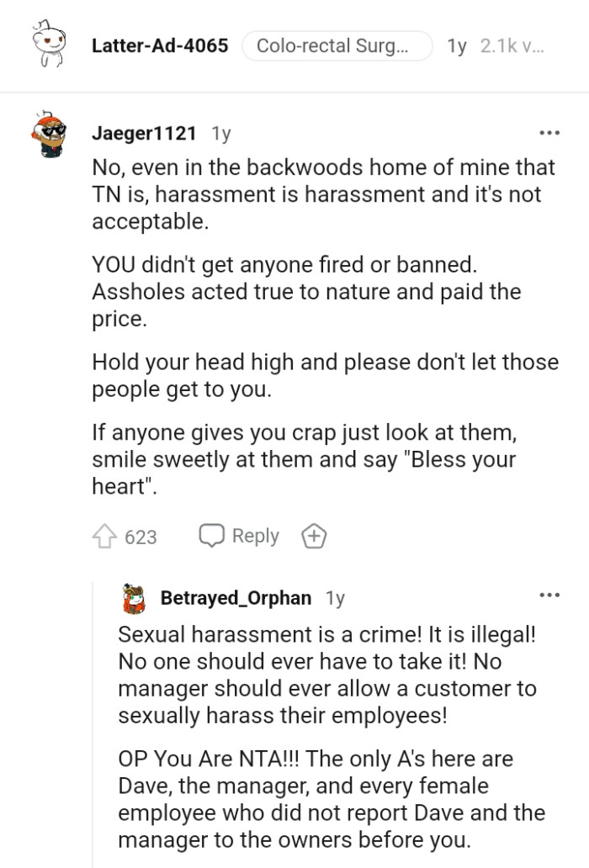
Task: Upvote Jaeger1121's comment
Action: point(106,536)
